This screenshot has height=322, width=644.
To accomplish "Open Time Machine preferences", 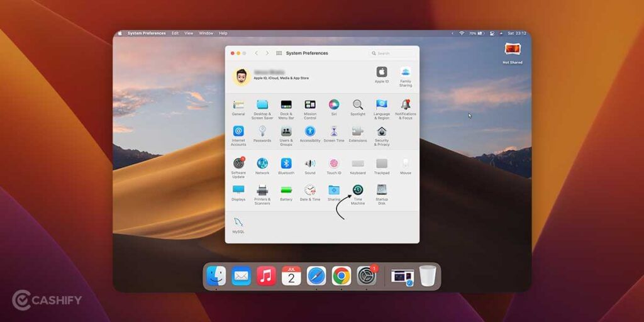I will [x=358, y=195].
